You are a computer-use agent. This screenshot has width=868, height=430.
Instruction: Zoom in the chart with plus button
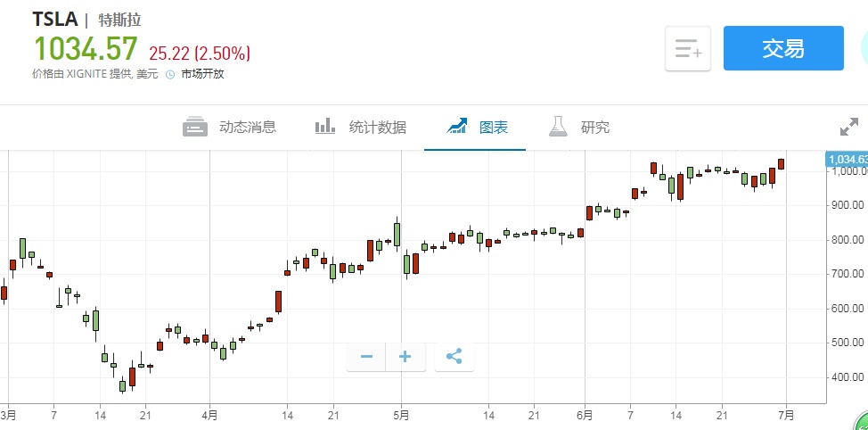click(405, 357)
